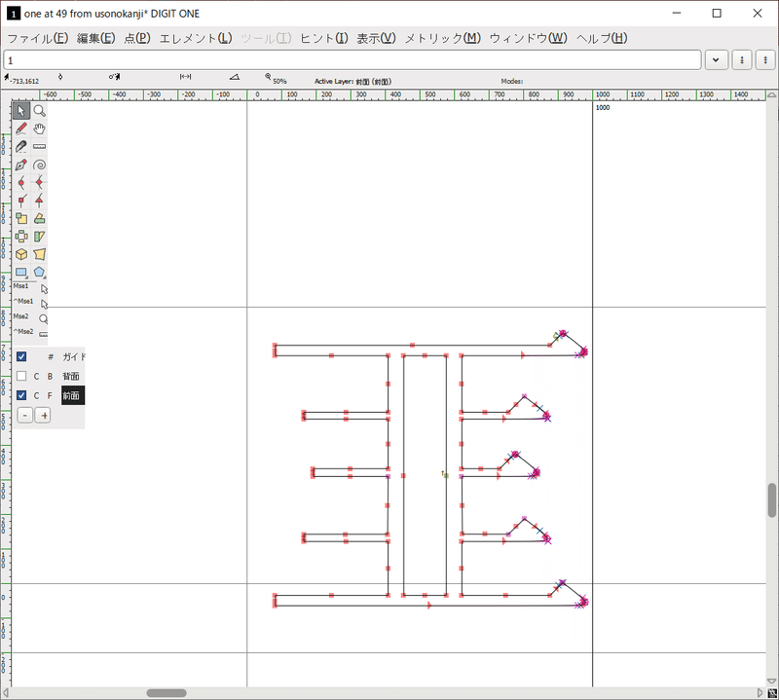Open the 編集(E) menu

[x=95, y=38]
